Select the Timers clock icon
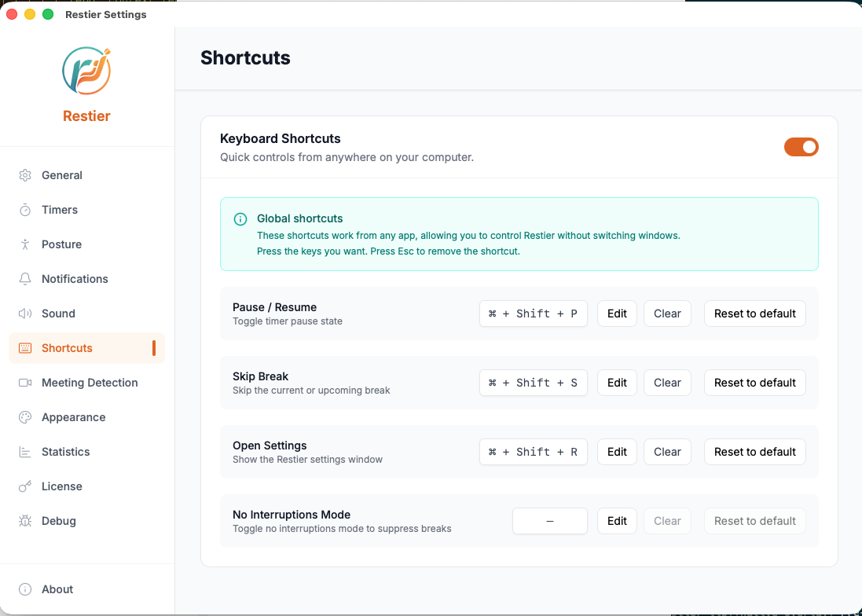This screenshot has height=616, width=862. [x=24, y=210]
